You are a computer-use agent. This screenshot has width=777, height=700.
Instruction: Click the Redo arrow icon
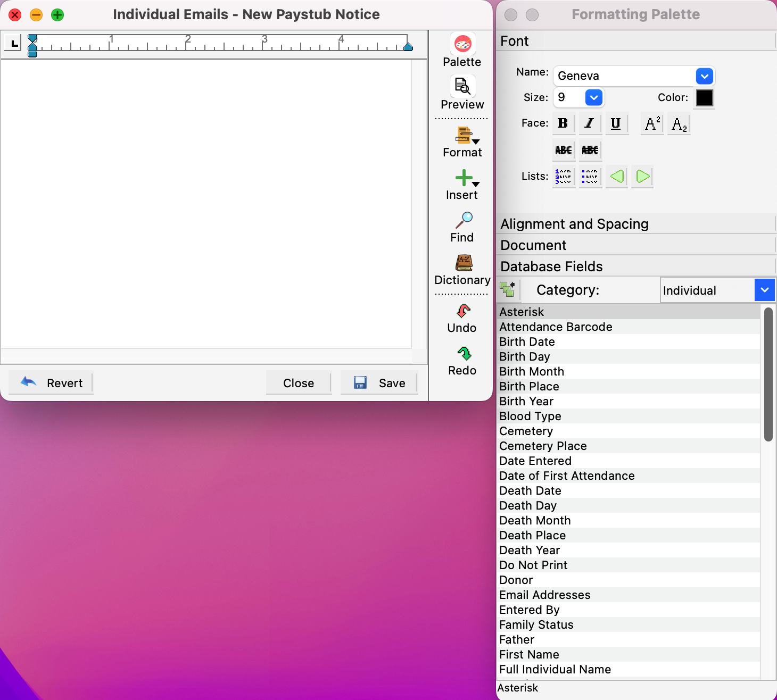(x=463, y=354)
